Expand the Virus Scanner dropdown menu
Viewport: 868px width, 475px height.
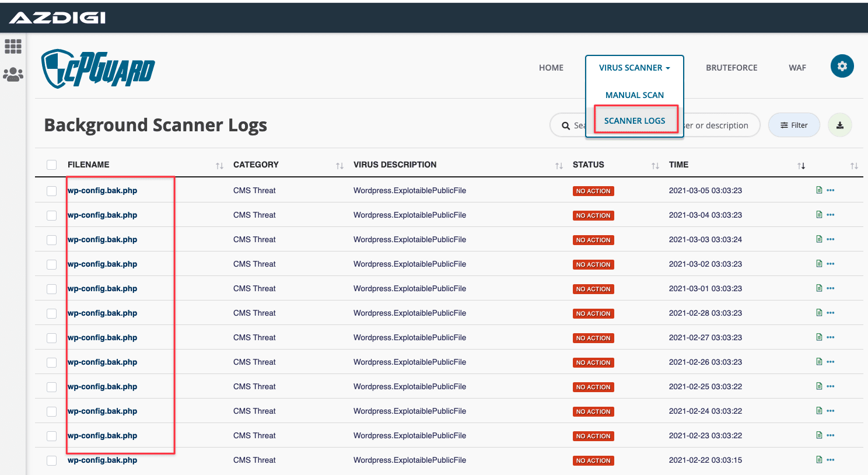[x=634, y=68]
